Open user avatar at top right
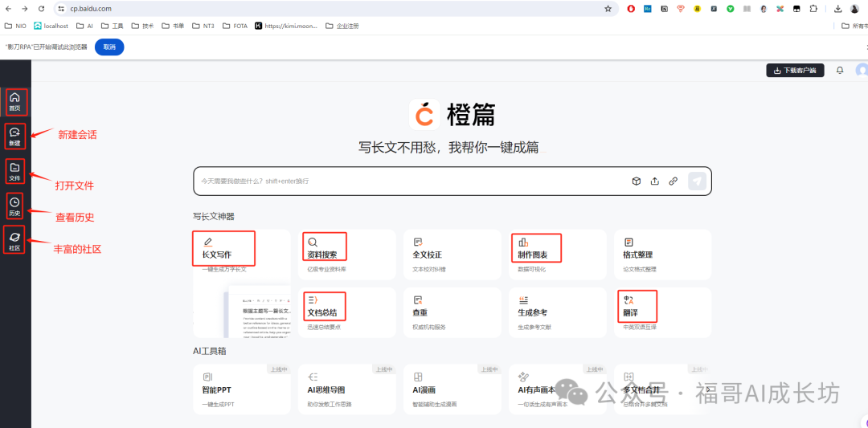 pos(862,70)
